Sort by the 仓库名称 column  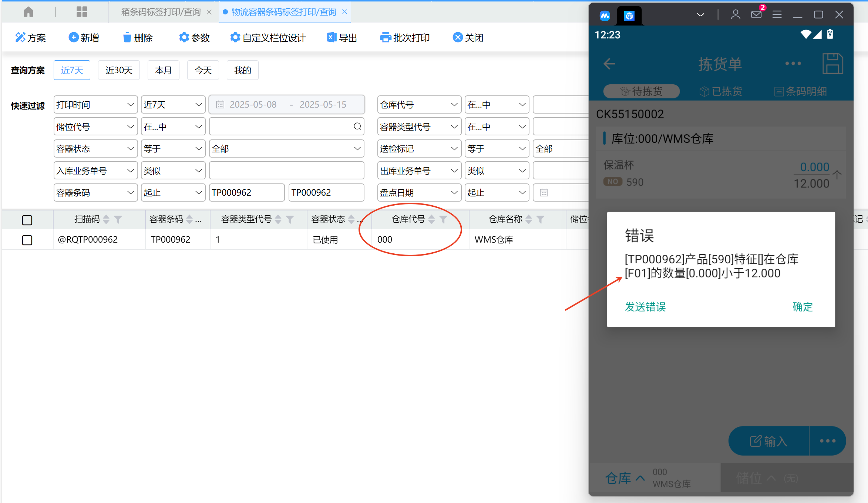tap(529, 219)
